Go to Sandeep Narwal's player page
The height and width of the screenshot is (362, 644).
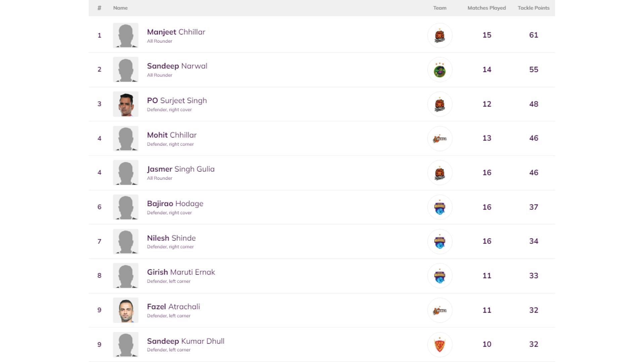coord(177,66)
